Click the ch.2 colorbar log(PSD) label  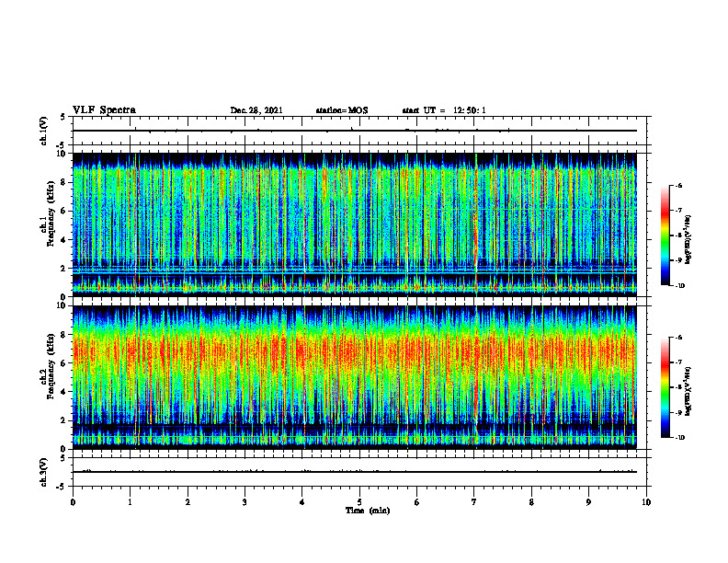pyautogui.click(x=689, y=392)
